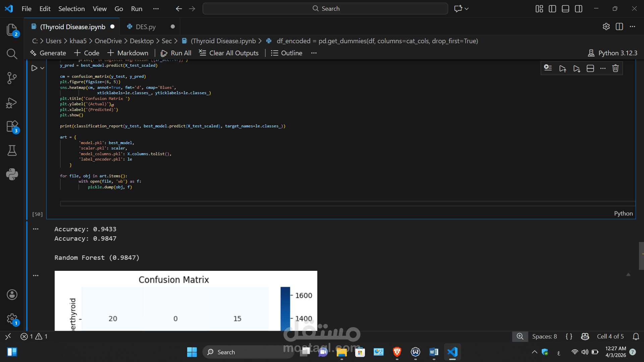The width and height of the screenshot is (644, 362).
Task: Expand the cell output options ellipsis beside Accuracy
Action: [x=36, y=229]
